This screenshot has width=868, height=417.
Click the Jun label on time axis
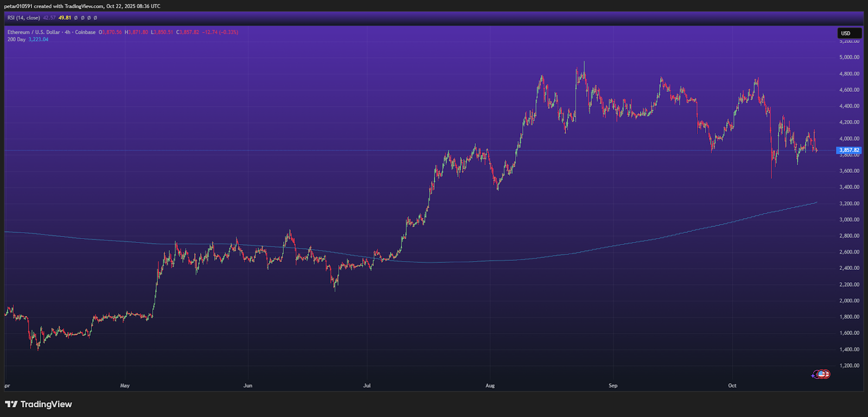click(x=248, y=386)
